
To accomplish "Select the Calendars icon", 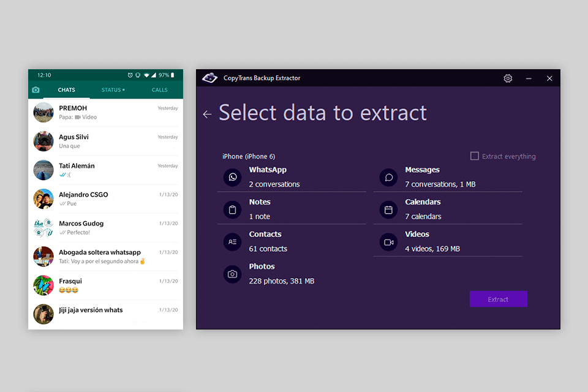I will (388, 209).
